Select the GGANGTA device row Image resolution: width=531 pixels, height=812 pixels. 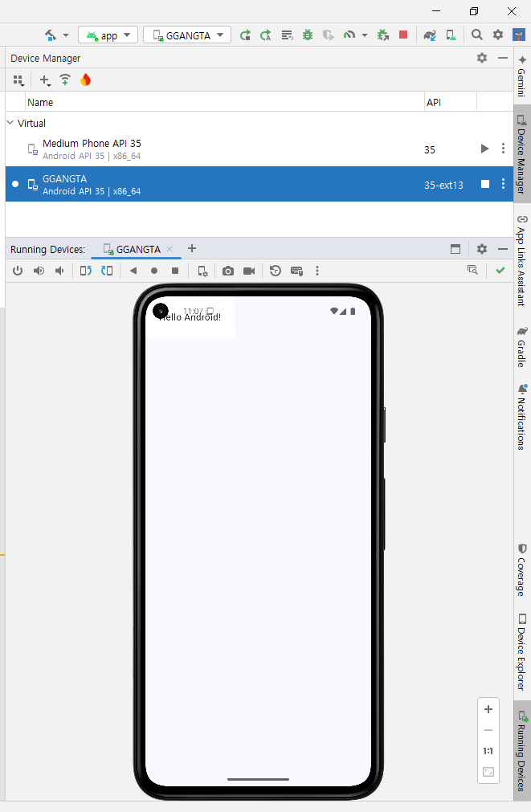pos(259,185)
